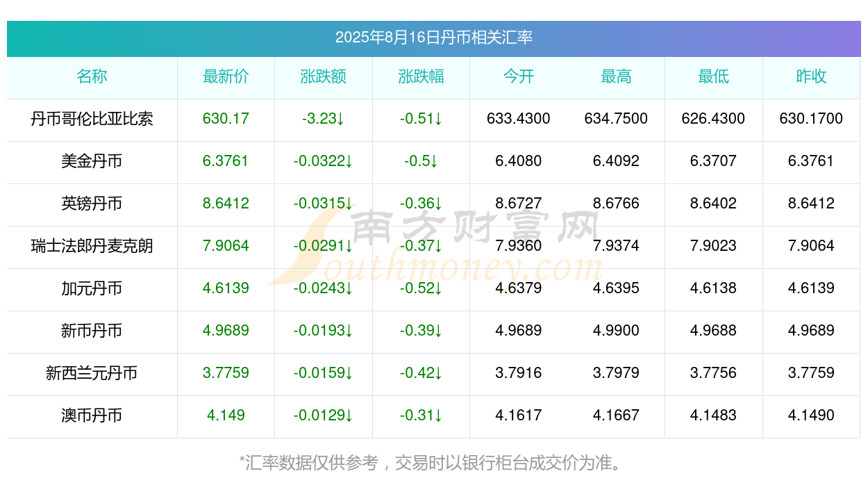Select the 最低 column header
The image size is (868, 485).
[x=714, y=76]
